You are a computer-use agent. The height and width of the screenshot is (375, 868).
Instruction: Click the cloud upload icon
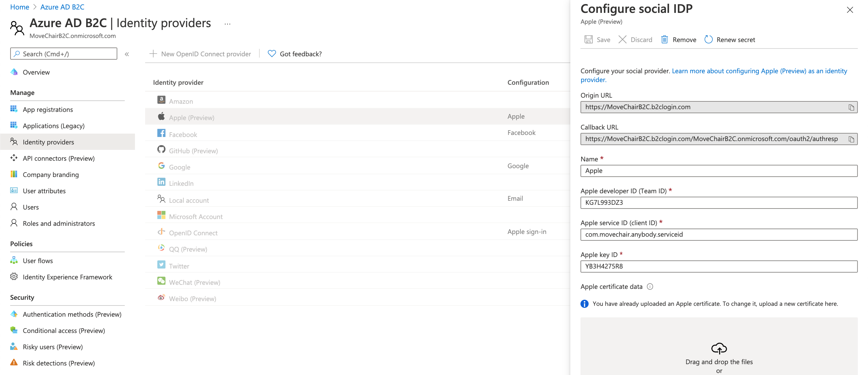coord(719,348)
